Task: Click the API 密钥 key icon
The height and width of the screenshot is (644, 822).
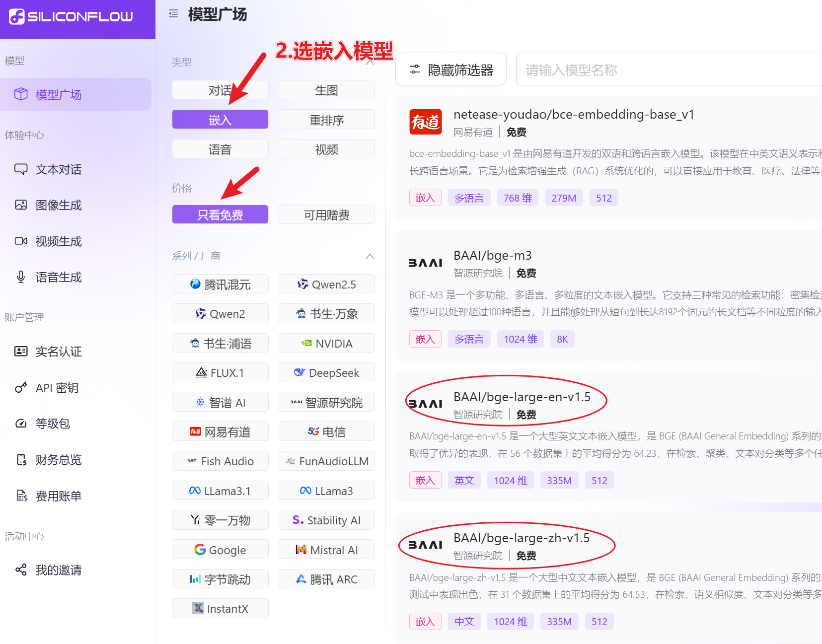Action: 21,387
